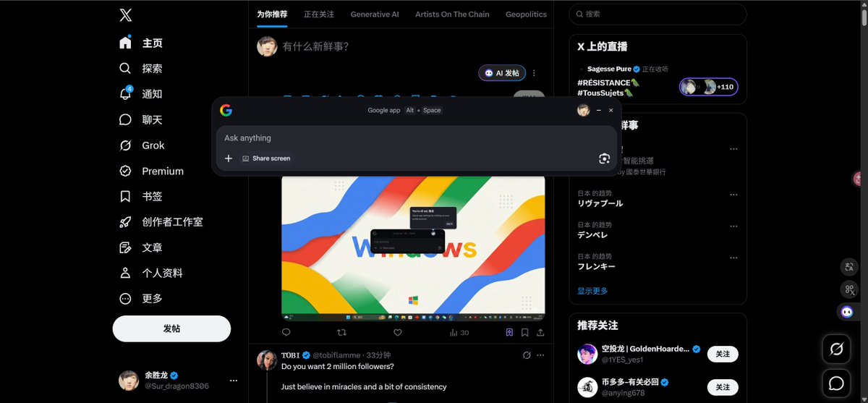Open more options on TOBI's post
The image size is (868, 403).
(542, 355)
